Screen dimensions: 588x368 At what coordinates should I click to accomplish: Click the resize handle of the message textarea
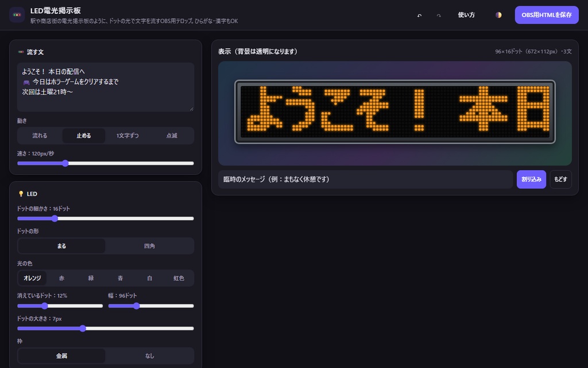coord(192,109)
